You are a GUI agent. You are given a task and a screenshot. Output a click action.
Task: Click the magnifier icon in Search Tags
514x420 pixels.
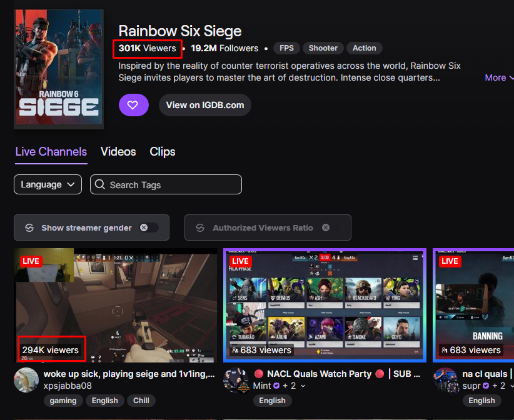[x=99, y=184]
